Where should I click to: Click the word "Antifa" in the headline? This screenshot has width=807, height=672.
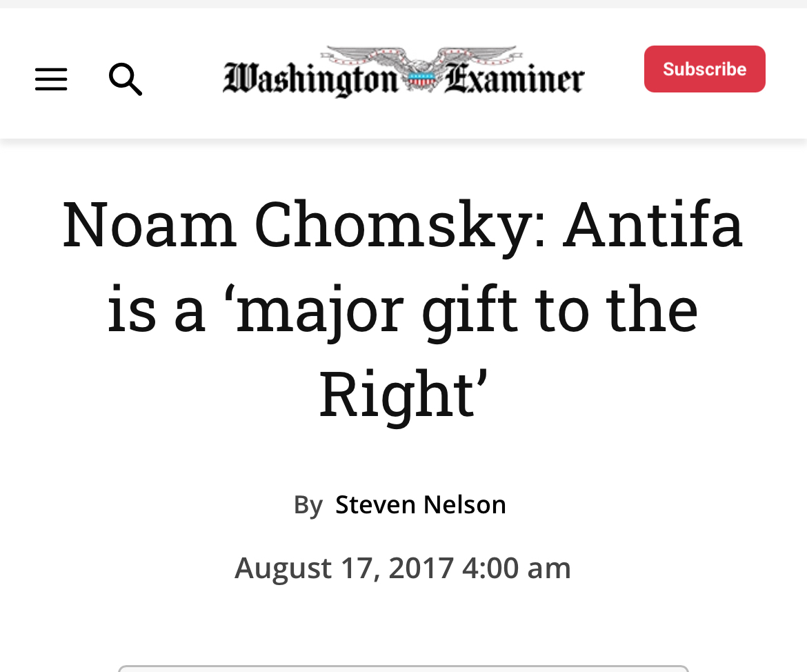[x=652, y=224]
